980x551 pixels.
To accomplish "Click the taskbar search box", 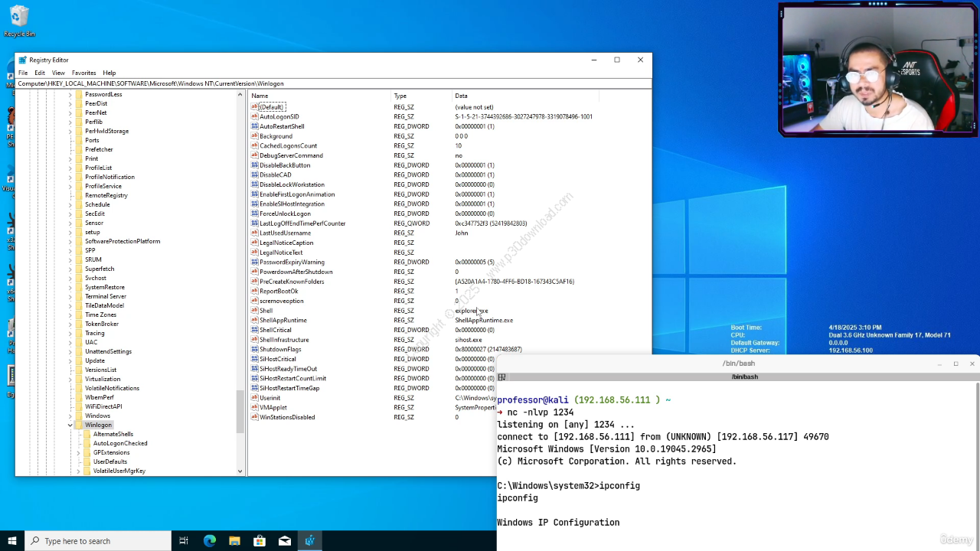I will (98, 541).
